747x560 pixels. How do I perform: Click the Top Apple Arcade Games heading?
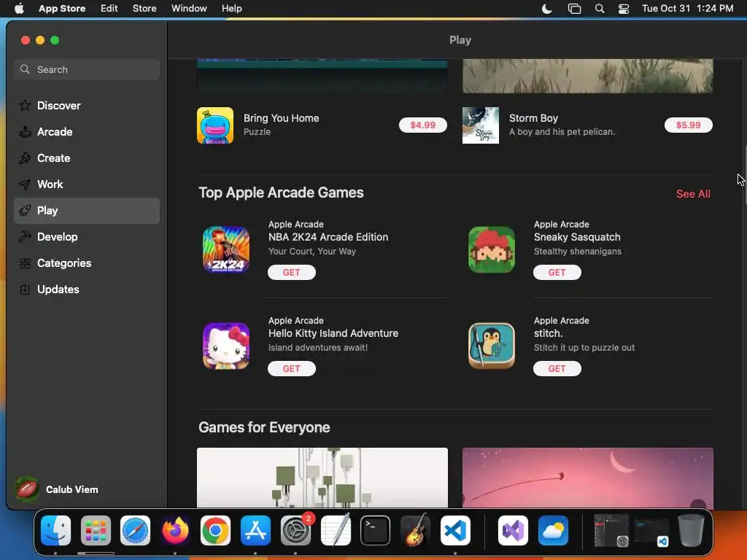tap(281, 192)
